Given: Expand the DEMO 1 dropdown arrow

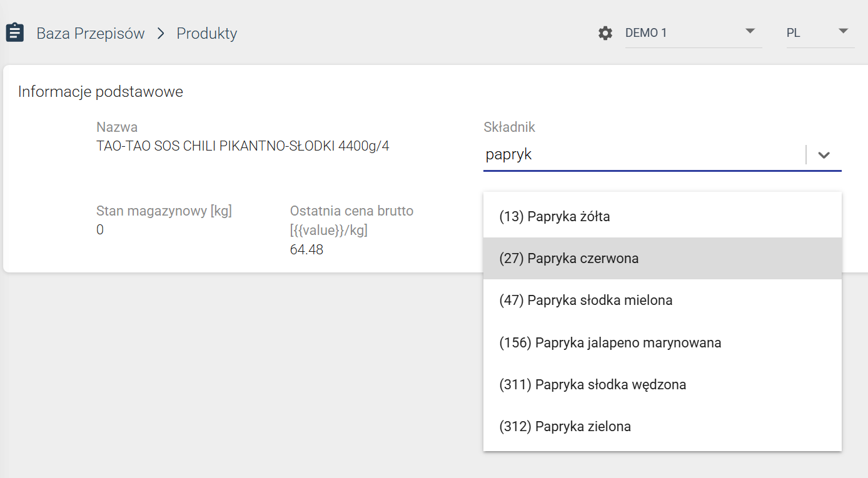Looking at the screenshot, I should pos(750,31).
